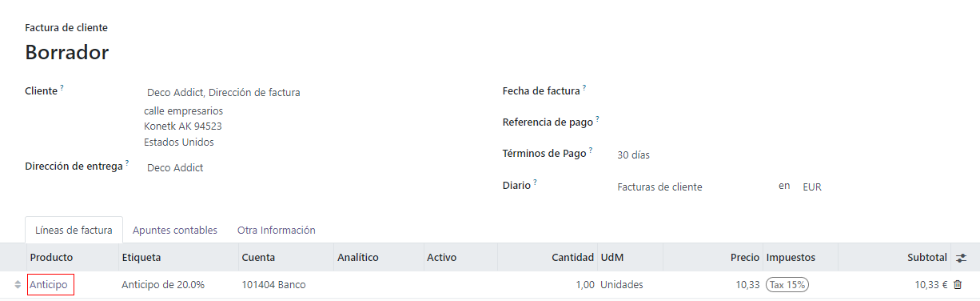The height and width of the screenshot is (301, 980).
Task: Delete the Anticipo invoice line with the trash icon
Action: pyautogui.click(x=958, y=284)
